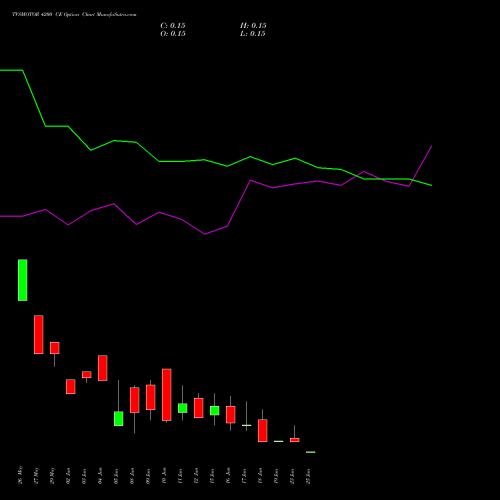Click the 10 Jun date label
The height and width of the screenshot is (500, 500).
tap(165, 476)
